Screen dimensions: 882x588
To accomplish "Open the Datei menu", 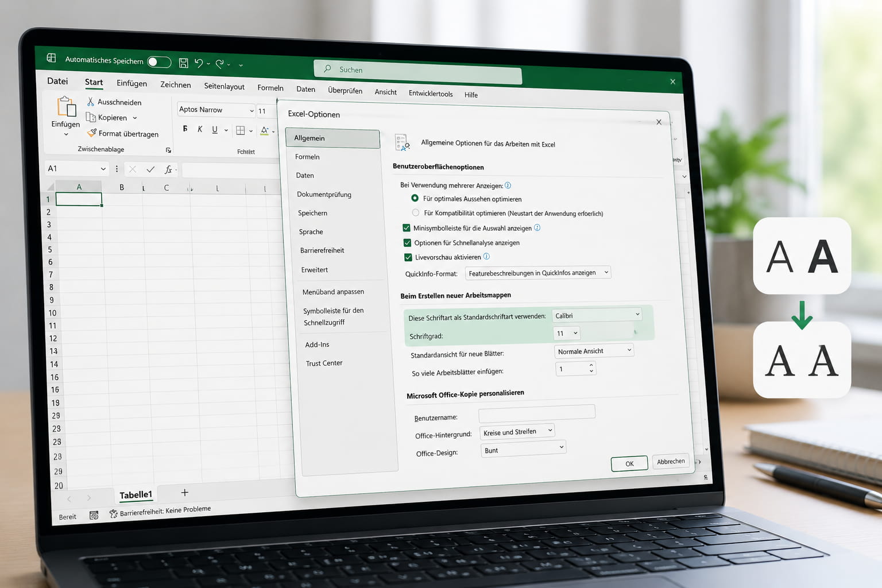I will click(x=57, y=81).
